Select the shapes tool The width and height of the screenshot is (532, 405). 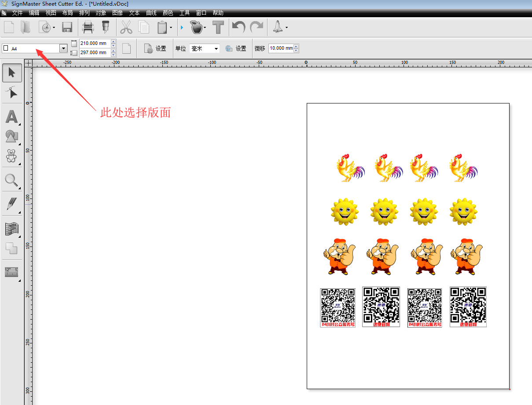coord(12,136)
